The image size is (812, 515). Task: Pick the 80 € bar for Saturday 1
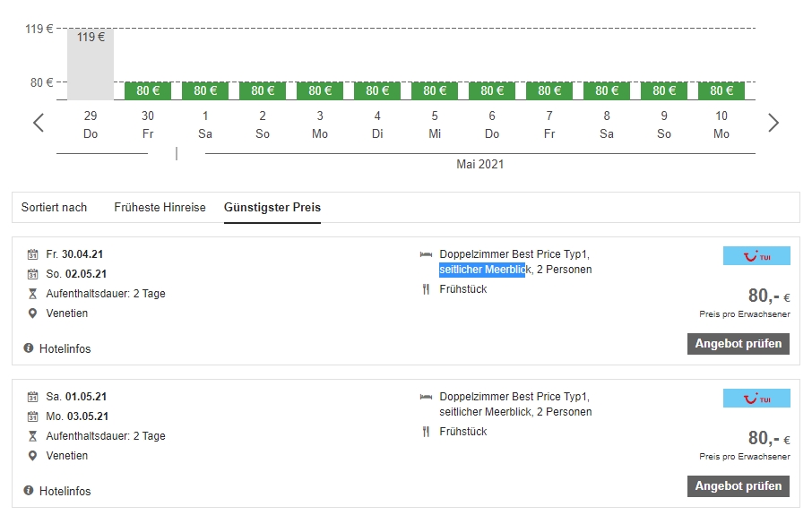[x=205, y=90]
